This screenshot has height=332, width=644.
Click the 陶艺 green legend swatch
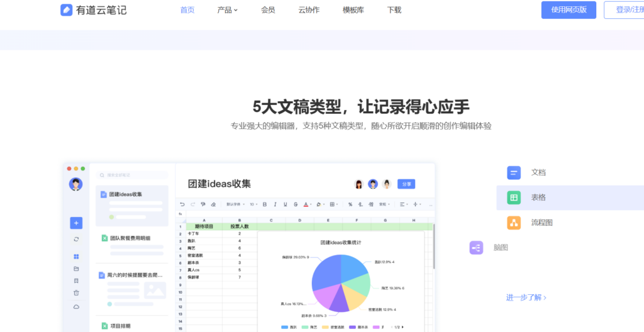click(305, 327)
